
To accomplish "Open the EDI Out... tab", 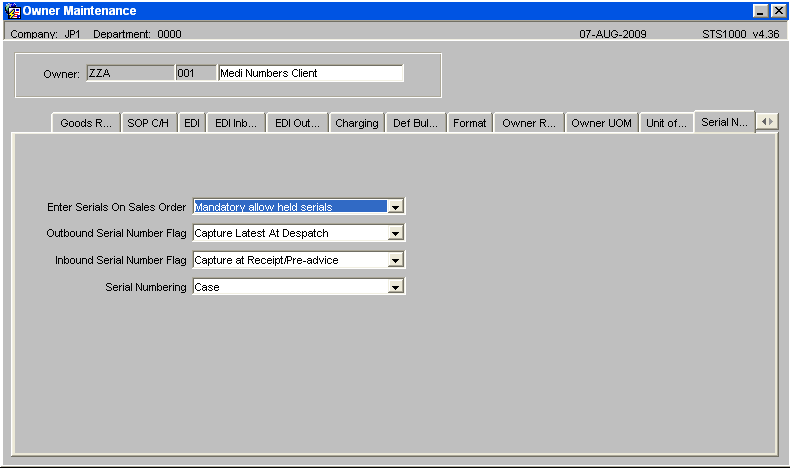I will click(x=297, y=123).
